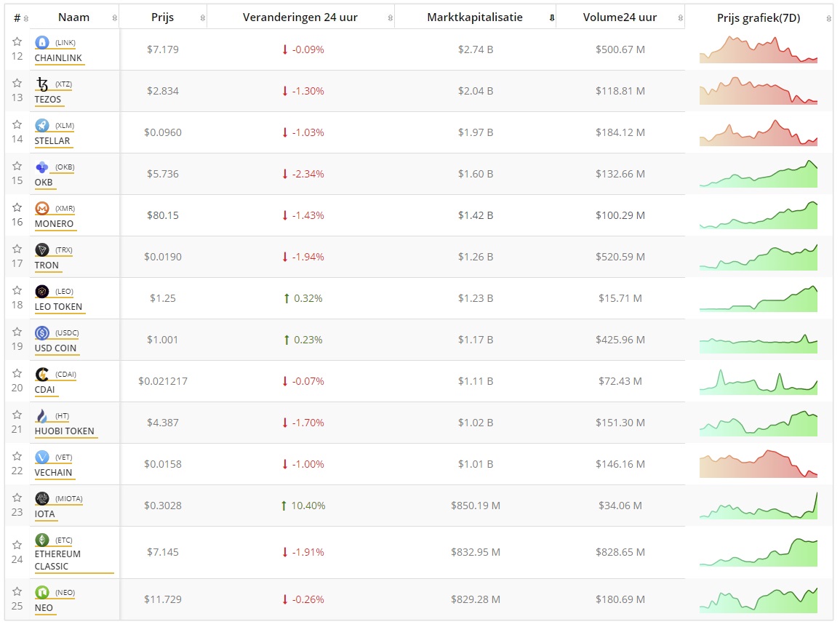Click the USD Coin logo icon
This screenshot has height=627, width=840.
tap(41, 333)
